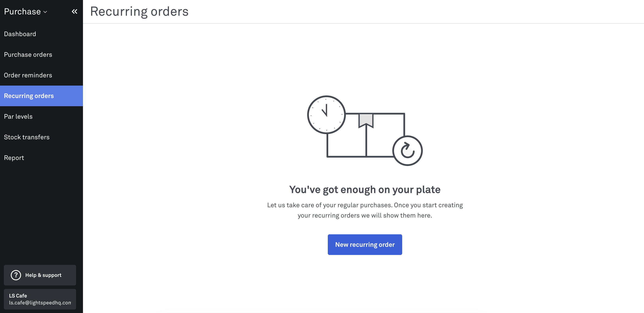The height and width of the screenshot is (313, 644).
Task: Open Help & support panel
Action: pyautogui.click(x=40, y=275)
